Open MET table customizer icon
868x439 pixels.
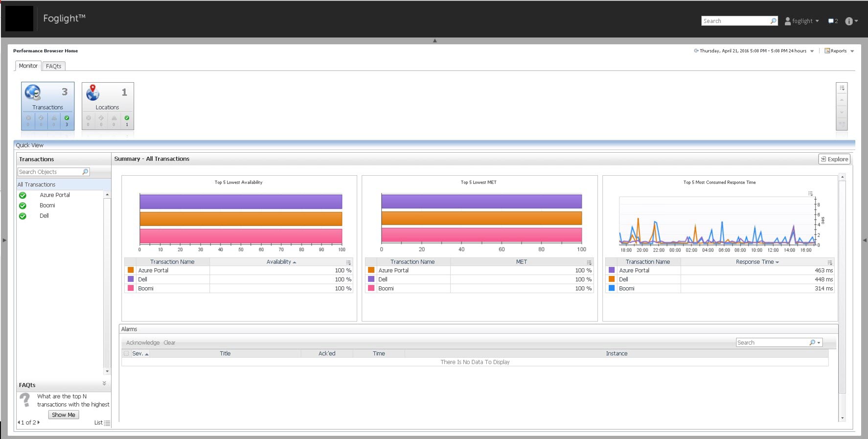589,262
